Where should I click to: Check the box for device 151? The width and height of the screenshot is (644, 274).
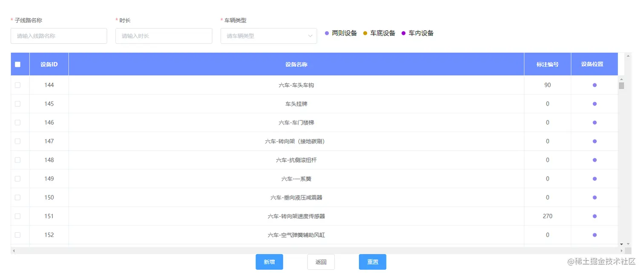(x=17, y=216)
